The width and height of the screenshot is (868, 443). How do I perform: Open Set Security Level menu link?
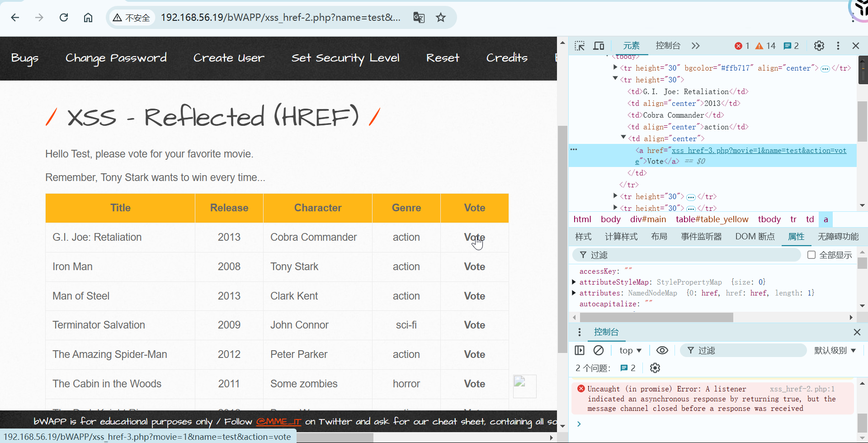[x=345, y=58]
